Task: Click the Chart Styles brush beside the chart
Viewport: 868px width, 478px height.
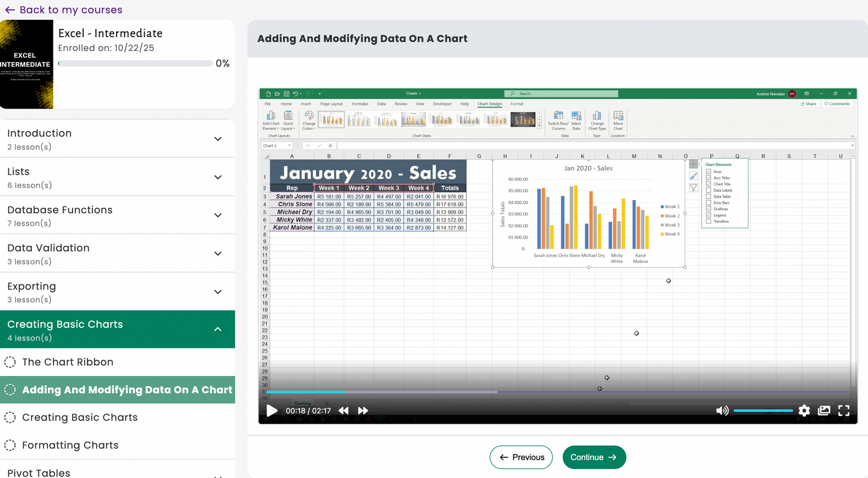Action: (694, 176)
